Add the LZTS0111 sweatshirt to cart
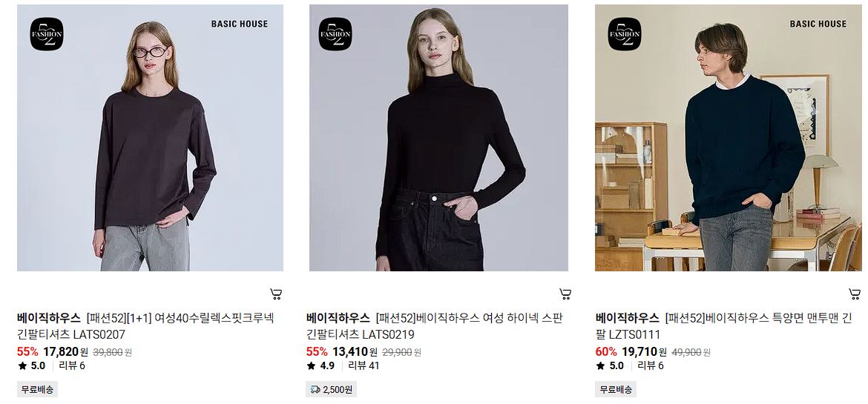 pos(855,294)
